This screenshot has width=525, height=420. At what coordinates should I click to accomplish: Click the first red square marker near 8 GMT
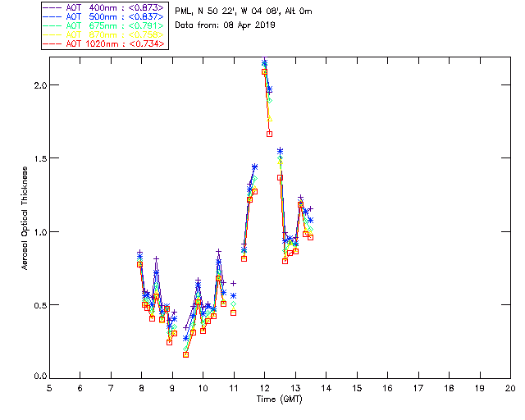[x=139, y=264]
